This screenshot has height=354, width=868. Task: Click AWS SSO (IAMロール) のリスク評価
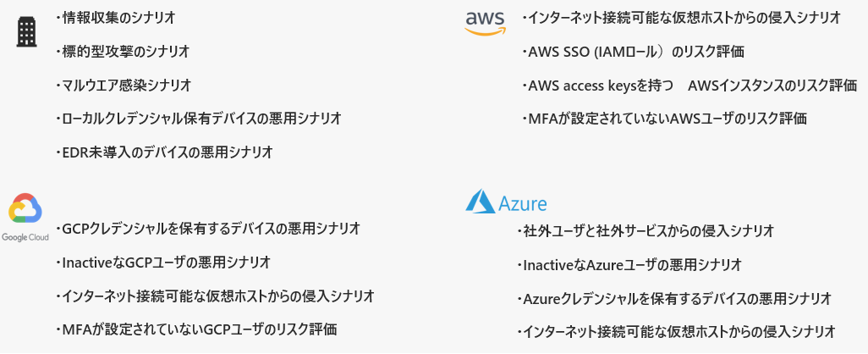(635, 52)
